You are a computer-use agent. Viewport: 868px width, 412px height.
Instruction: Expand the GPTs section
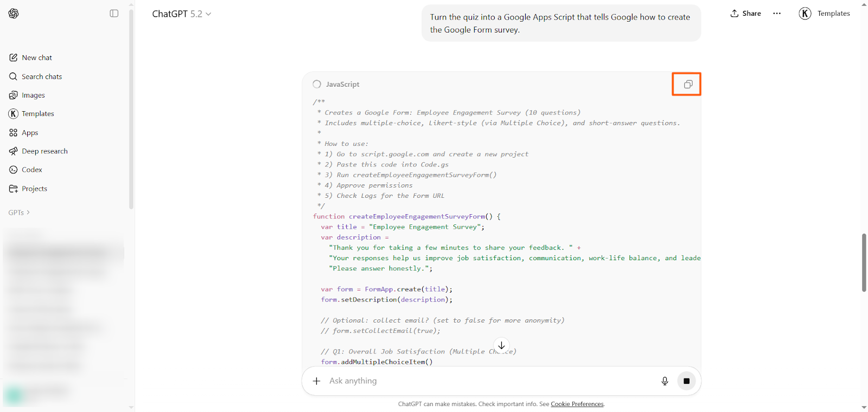[x=19, y=213]
